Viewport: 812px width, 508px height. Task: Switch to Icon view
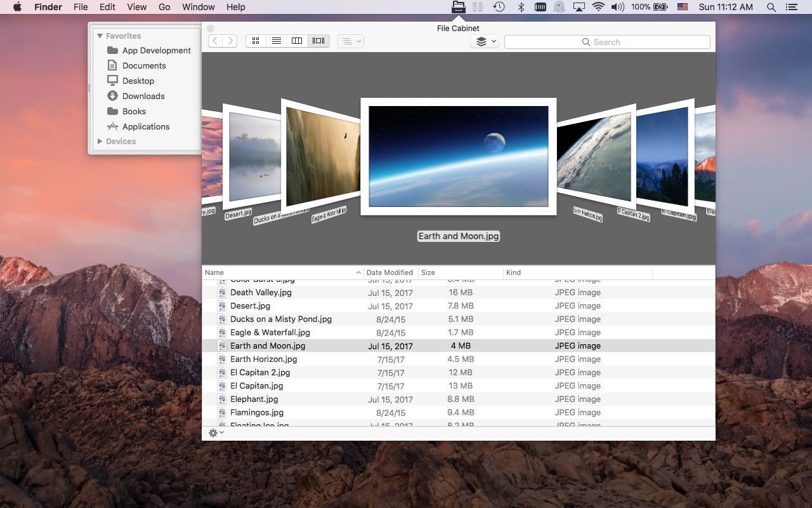(x=256, y=41)
